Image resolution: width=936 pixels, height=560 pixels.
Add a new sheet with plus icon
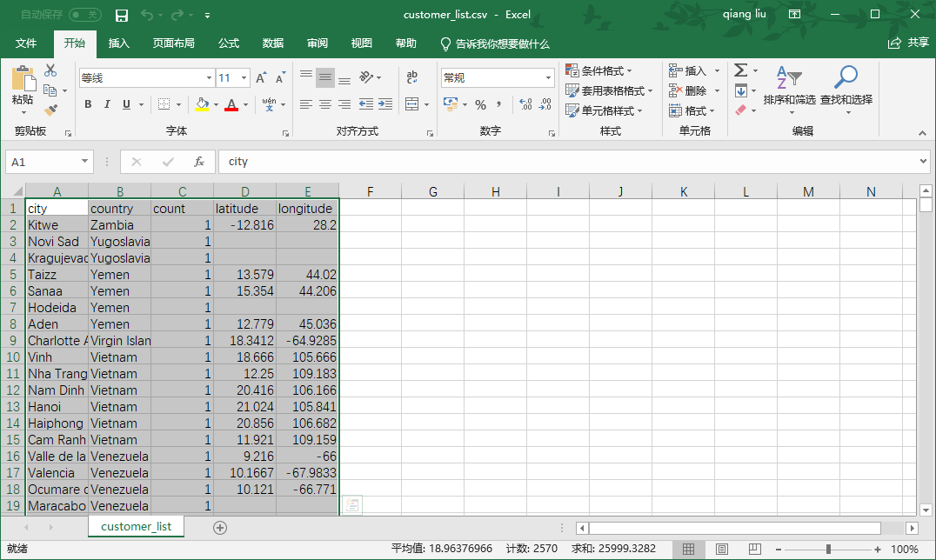point(220,527)
